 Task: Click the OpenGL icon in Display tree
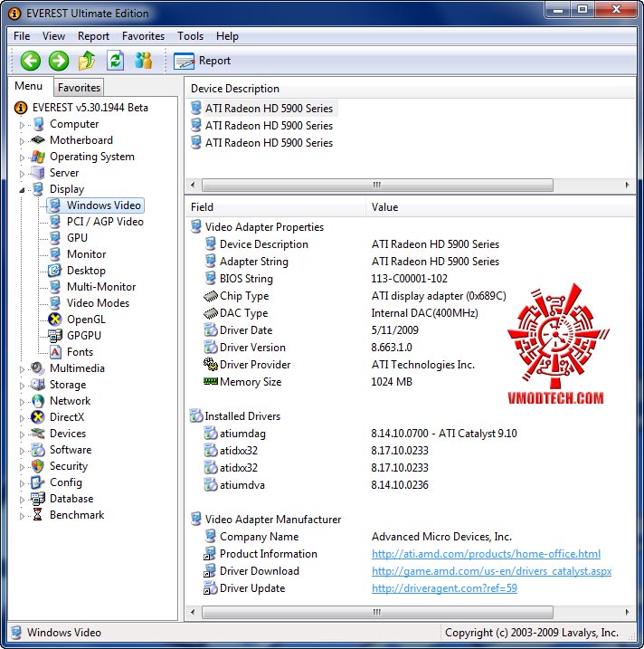[x=55, y=320]
